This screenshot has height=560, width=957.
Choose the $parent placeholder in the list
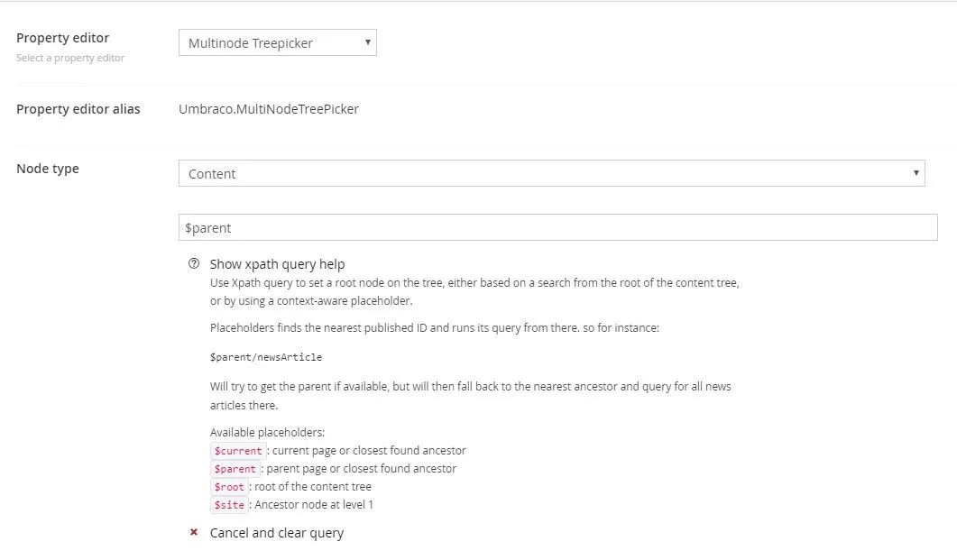[x=235, y=469]
